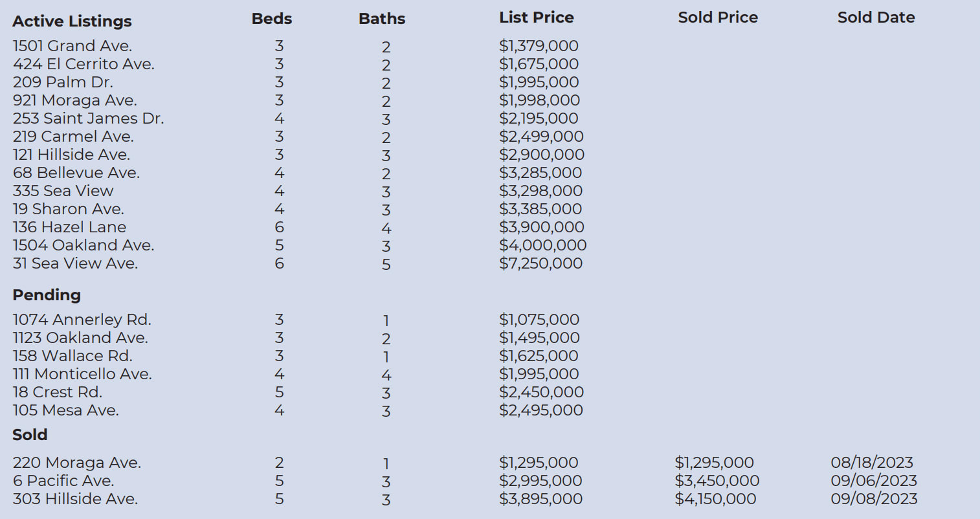Click the List Price column header

tap(536, 17)
